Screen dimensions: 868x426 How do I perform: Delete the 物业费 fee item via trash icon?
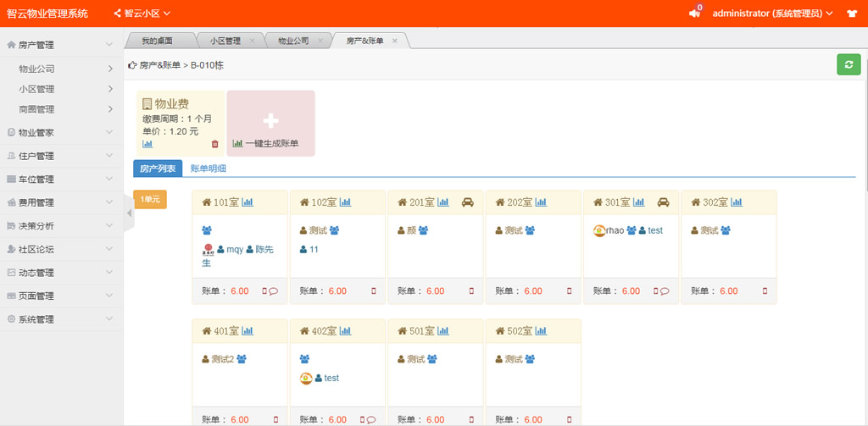pyautogui.click(x=214, y=144)
